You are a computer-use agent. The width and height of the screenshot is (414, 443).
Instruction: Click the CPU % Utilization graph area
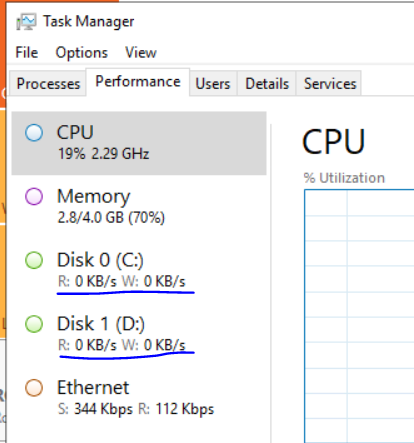click(359, 316)
